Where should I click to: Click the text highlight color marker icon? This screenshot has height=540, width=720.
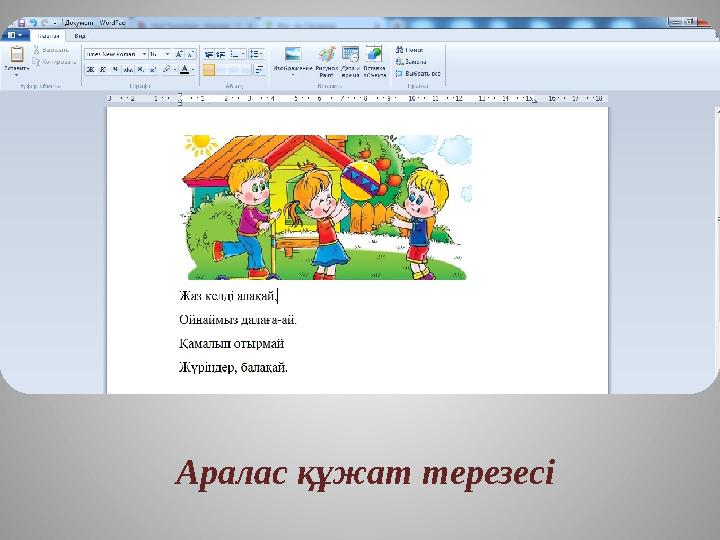[x=167, y=69]
